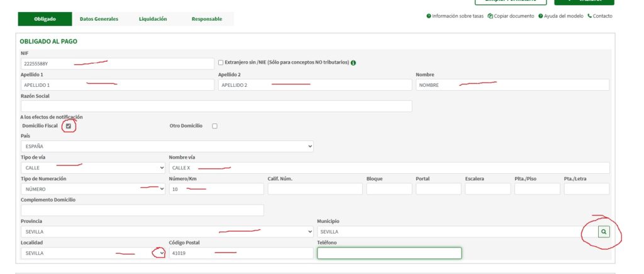Open the Tipo de Numeración dropdown
This screenshot has width=644, height=274.
pos(92,189)
